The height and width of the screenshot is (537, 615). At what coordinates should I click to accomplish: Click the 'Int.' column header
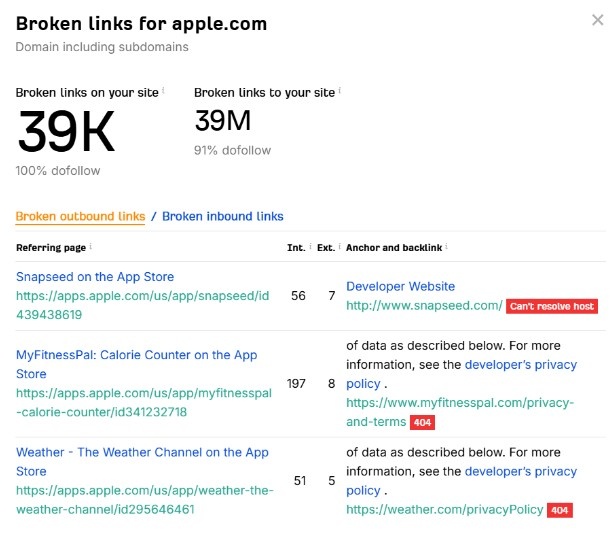[296, 248]
